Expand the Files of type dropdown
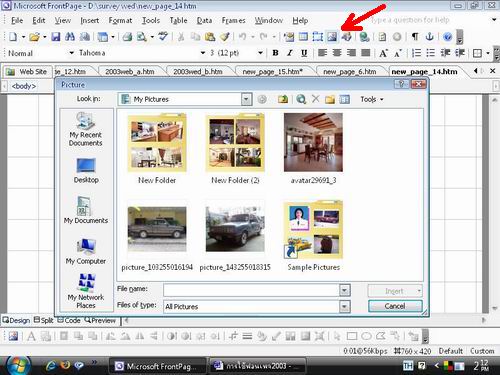The height and width of the screenshot is (375, 500). coord(345,306)
